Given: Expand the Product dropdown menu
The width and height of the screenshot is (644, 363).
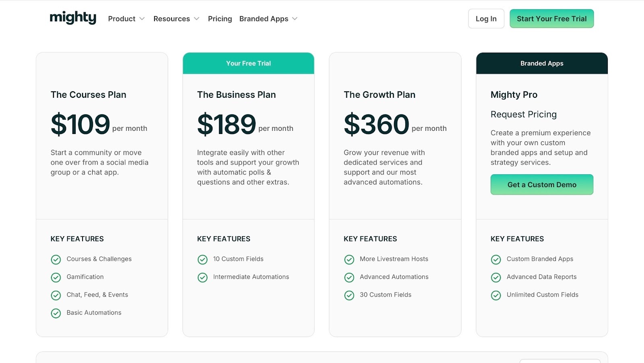Looking at the screenshot, I should point(126,19).
